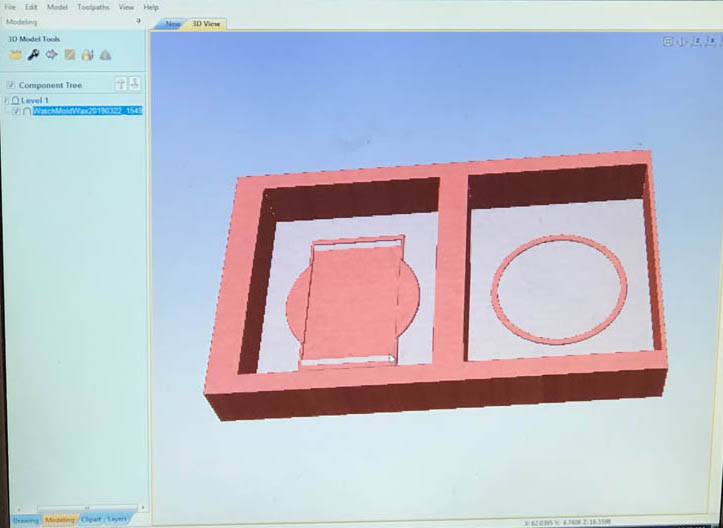Open the View menu

click(x=126, y=7)
